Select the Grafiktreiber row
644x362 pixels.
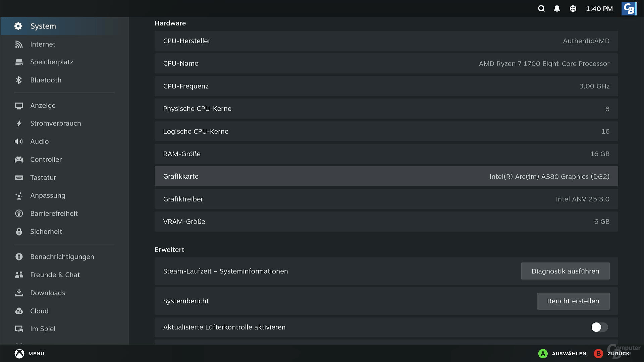[x=386, y=199]
